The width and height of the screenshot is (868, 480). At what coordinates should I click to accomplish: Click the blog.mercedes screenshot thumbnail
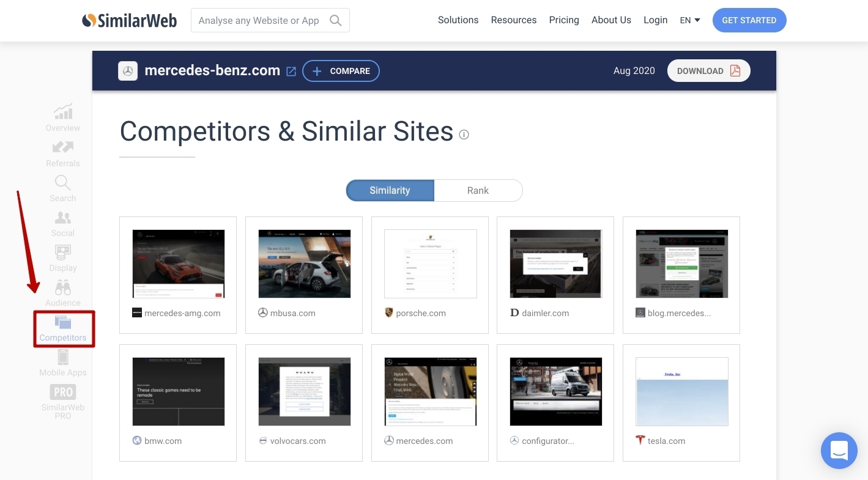point(682,264)
